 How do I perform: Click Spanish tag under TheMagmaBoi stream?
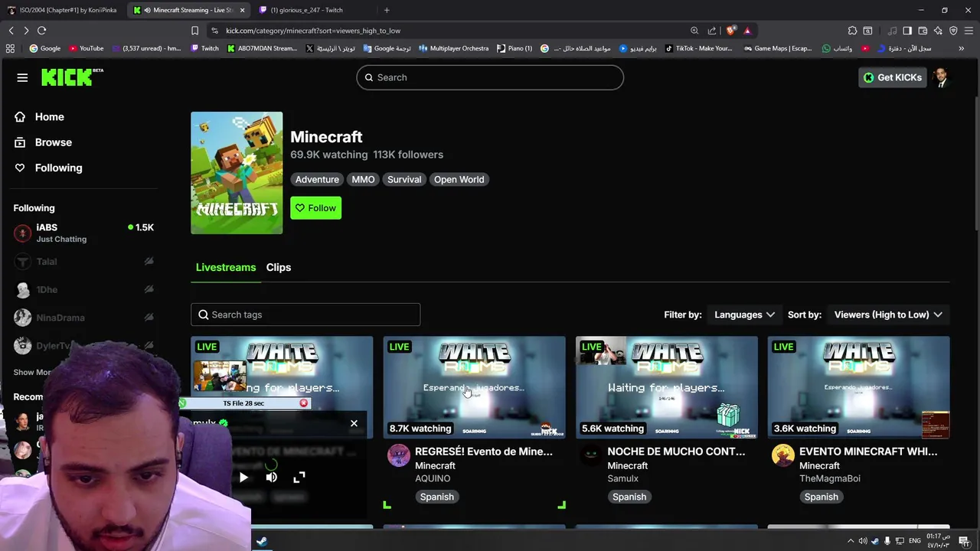click(822, 497)
